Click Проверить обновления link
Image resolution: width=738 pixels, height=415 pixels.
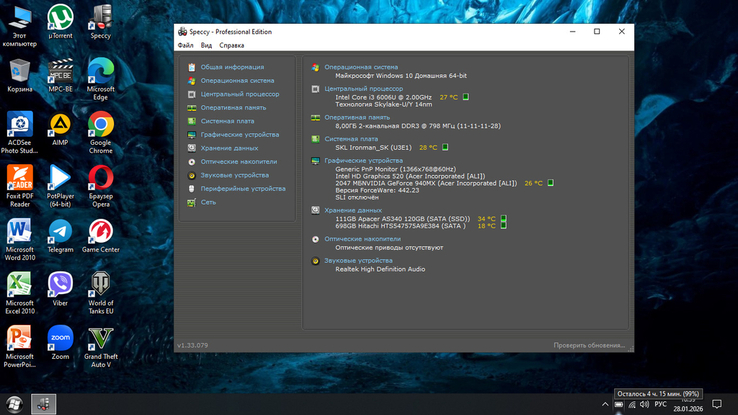(589, 345)
